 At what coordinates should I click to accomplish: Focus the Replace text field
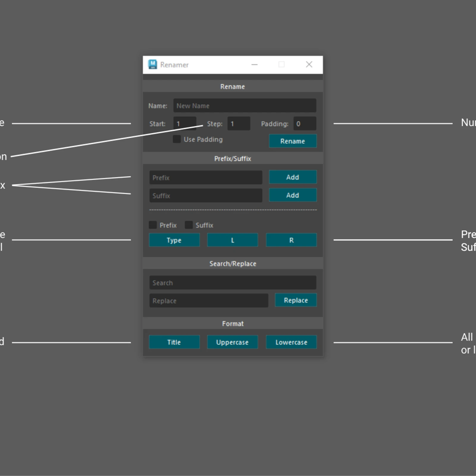pos(209,300)
